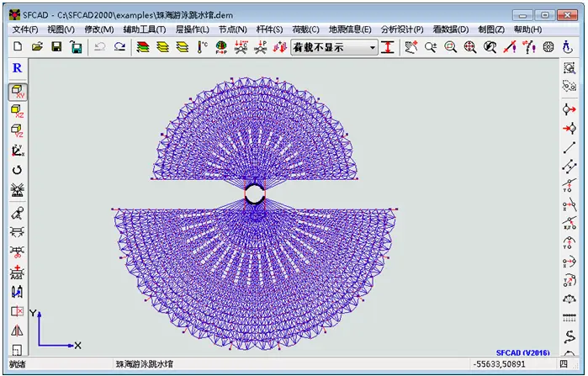Select the hand pan tool

tap(411, 47)
